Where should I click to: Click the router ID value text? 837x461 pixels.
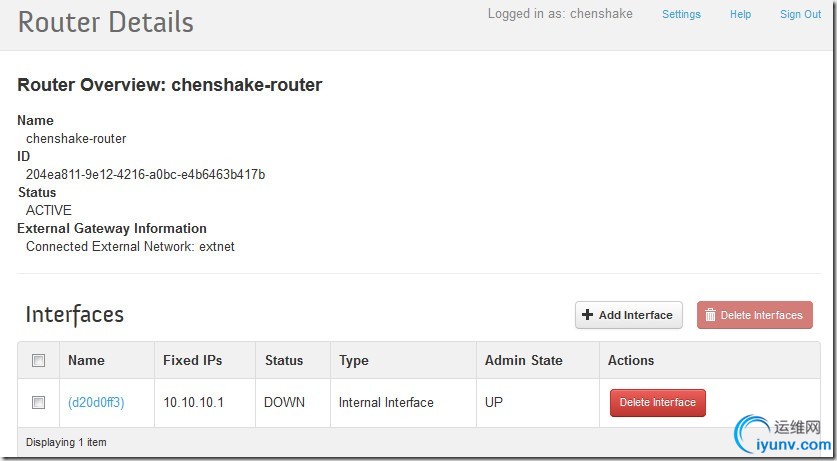pos(145,174)
